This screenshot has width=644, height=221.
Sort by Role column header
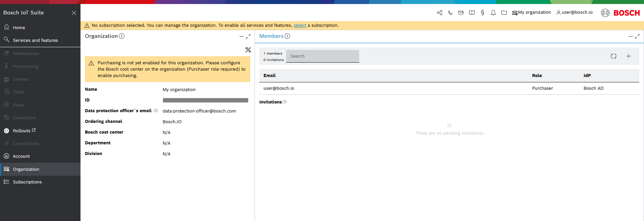pos(537,76)
